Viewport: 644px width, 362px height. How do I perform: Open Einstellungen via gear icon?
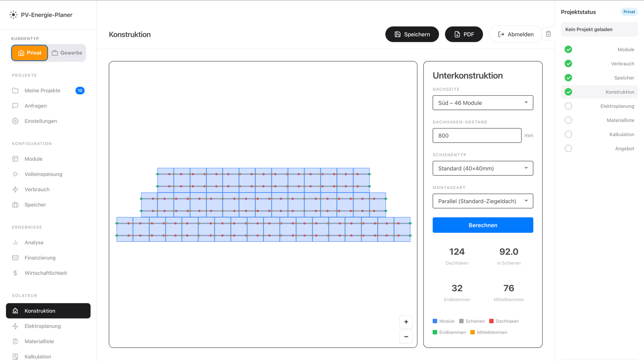(15, 121)
